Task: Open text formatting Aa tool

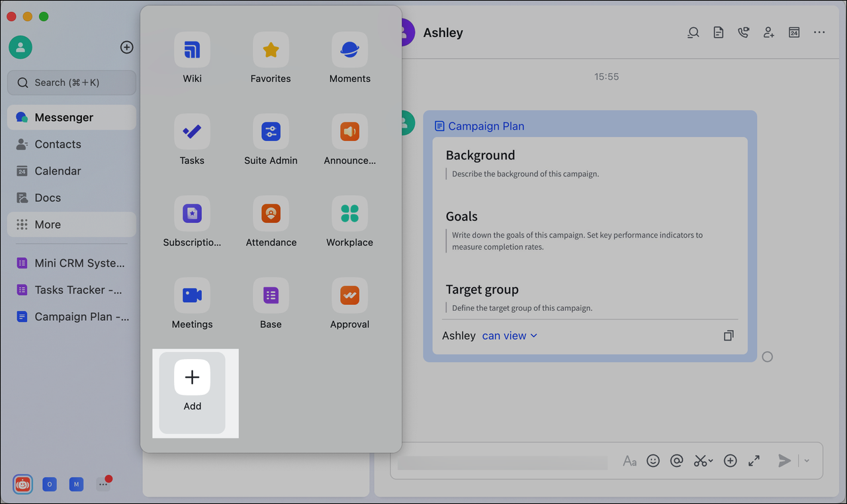Action: [x=629, y=461]
